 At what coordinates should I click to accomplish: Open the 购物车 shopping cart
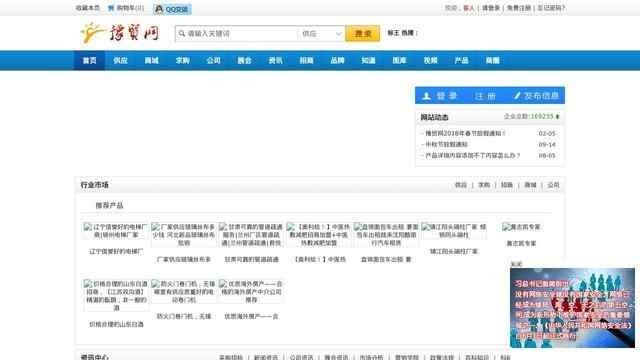126,8
